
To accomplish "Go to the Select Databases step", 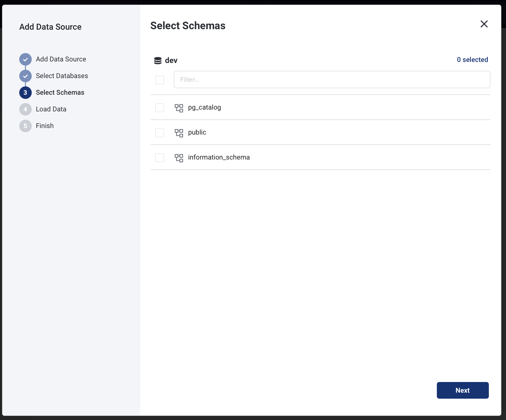I will point(62,76).
